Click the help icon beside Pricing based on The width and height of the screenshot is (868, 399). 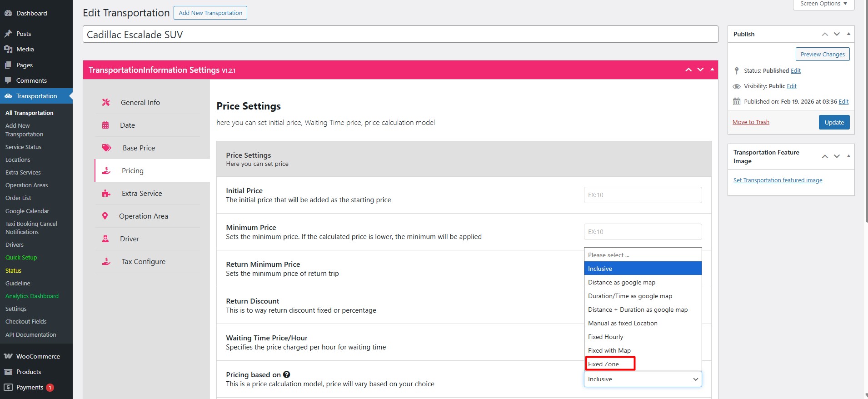click(x=286, y=374)
